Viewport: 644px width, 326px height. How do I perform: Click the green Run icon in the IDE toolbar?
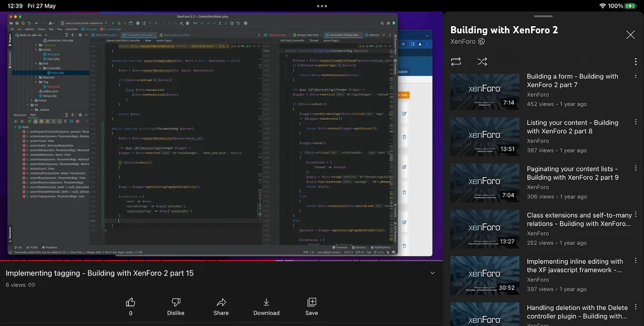113,23
